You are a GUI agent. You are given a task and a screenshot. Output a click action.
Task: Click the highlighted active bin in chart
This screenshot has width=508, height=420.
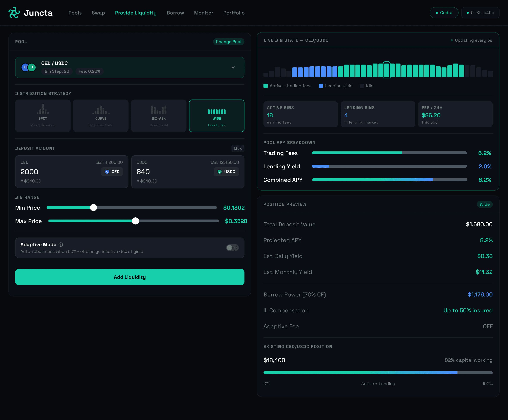(387, 70)
